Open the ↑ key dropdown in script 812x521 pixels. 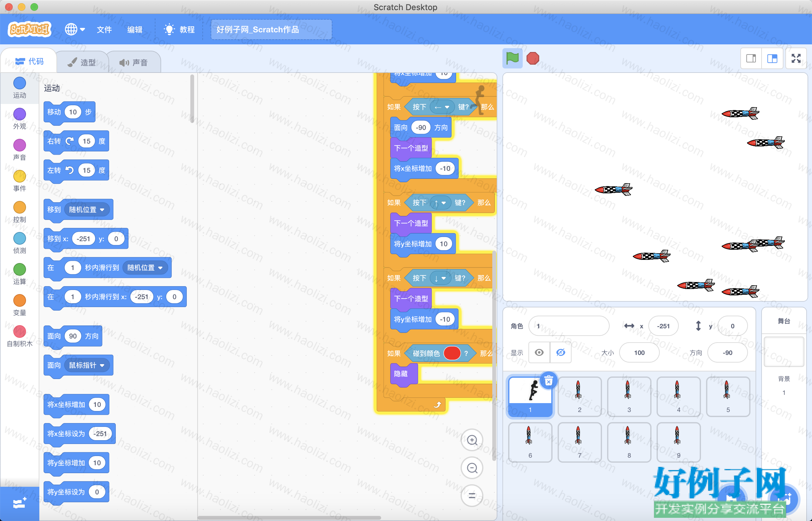click(x=440, y=203)
